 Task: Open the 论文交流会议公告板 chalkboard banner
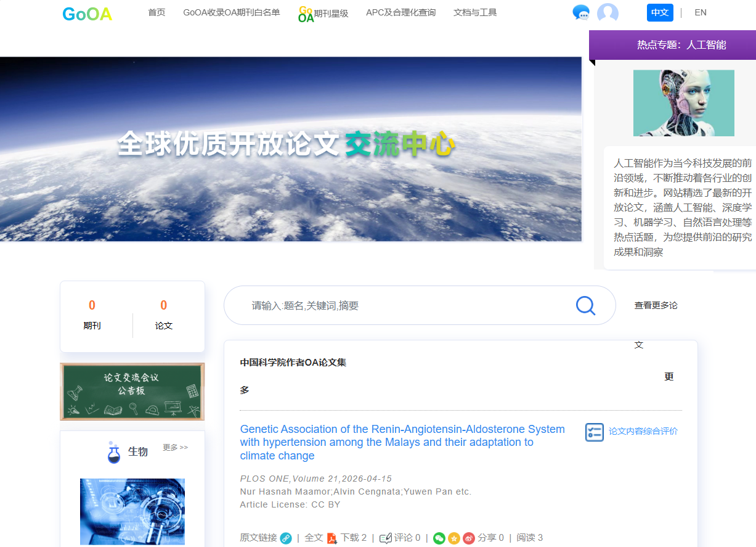(132, 391)
